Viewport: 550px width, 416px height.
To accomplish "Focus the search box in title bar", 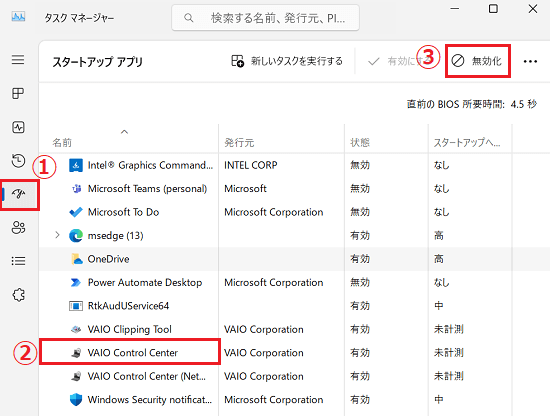I will (x=266, y=18).
